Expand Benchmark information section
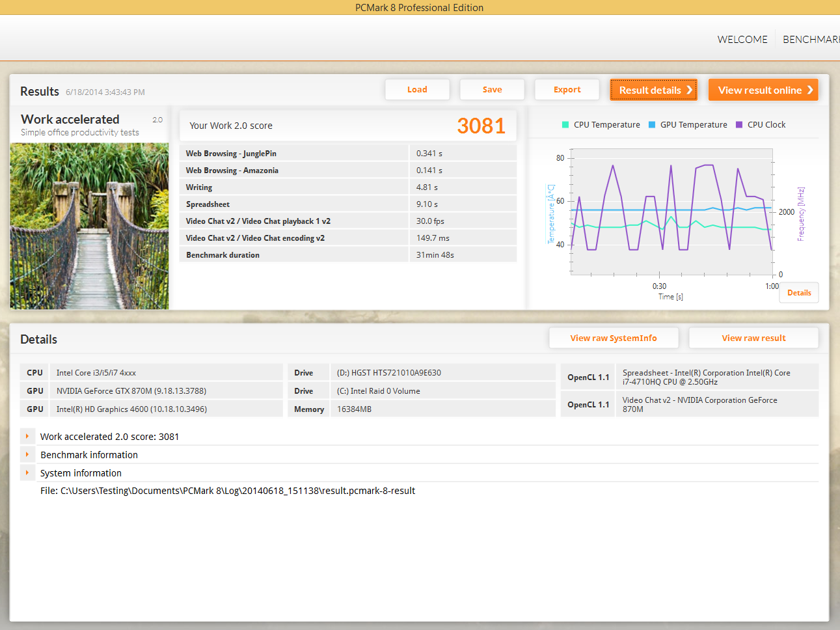The height and width of the screenshot is (630, 840). pos(27,455)
